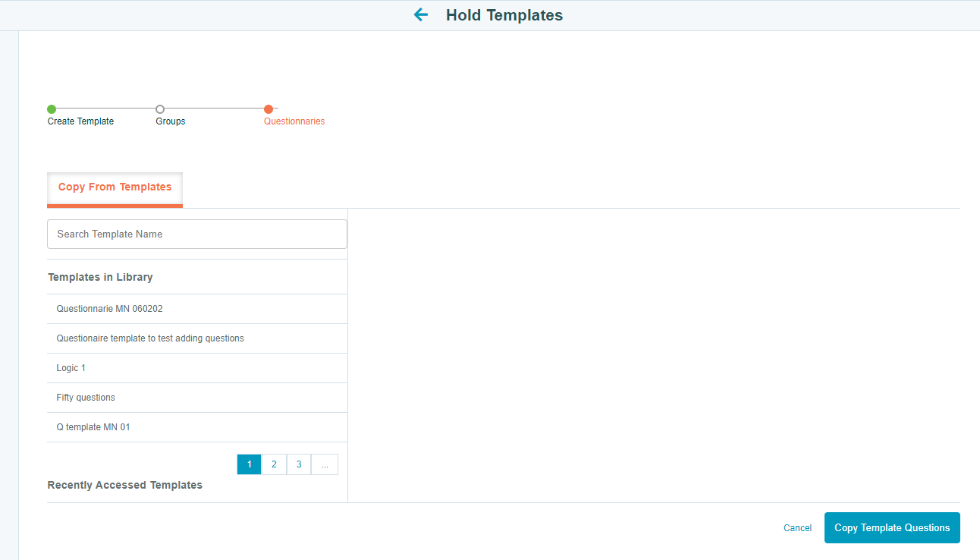Click the Hold Templates page title

point(504,15)
